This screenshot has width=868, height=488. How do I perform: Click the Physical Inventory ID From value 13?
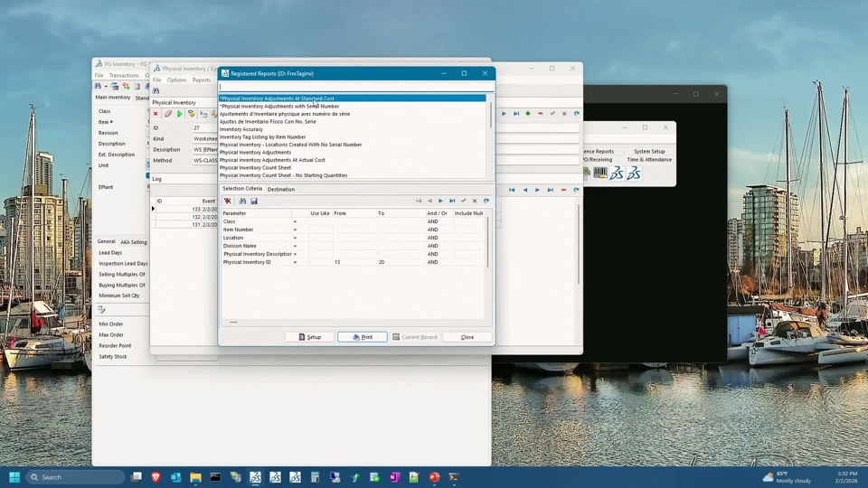337,262
